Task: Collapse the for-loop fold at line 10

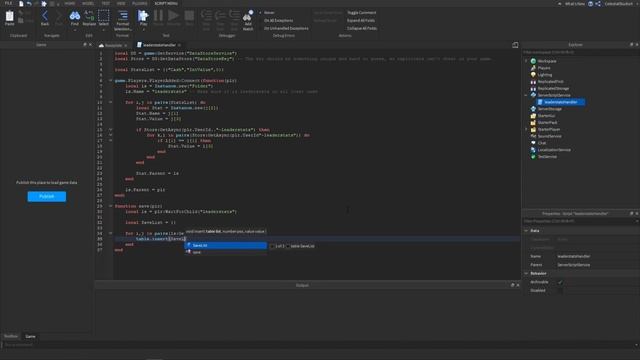Action: pos(110,102)
